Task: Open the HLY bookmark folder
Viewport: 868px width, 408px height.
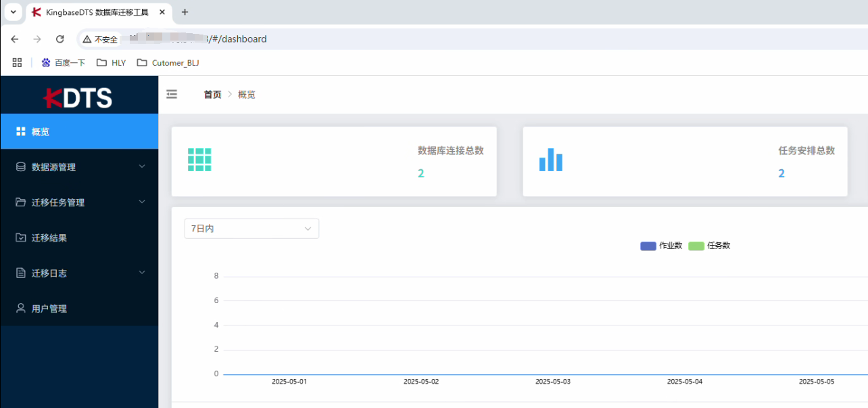Action: coord(112,62)
